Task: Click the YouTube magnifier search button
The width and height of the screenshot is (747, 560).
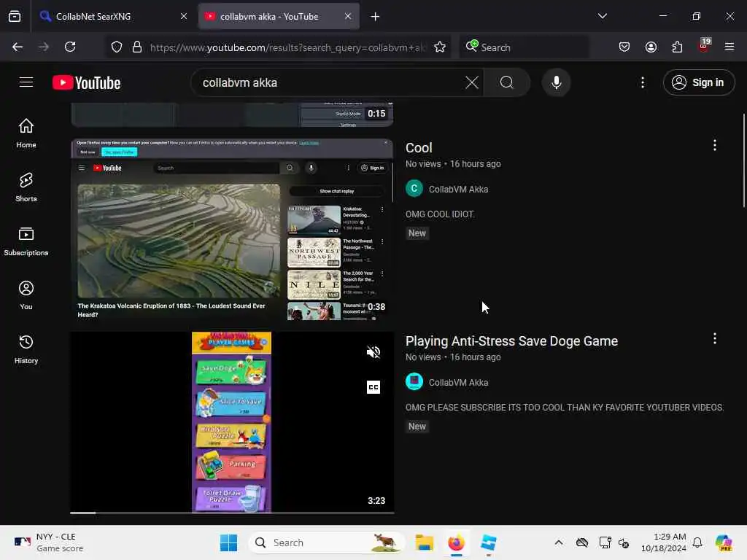Action: pos(507,82)
